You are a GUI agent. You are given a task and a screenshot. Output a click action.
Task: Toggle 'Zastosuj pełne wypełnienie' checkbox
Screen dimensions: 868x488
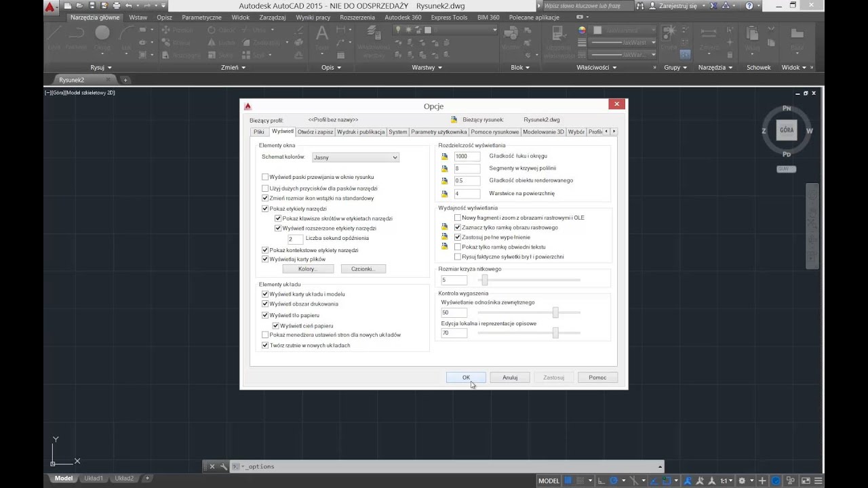458,237
